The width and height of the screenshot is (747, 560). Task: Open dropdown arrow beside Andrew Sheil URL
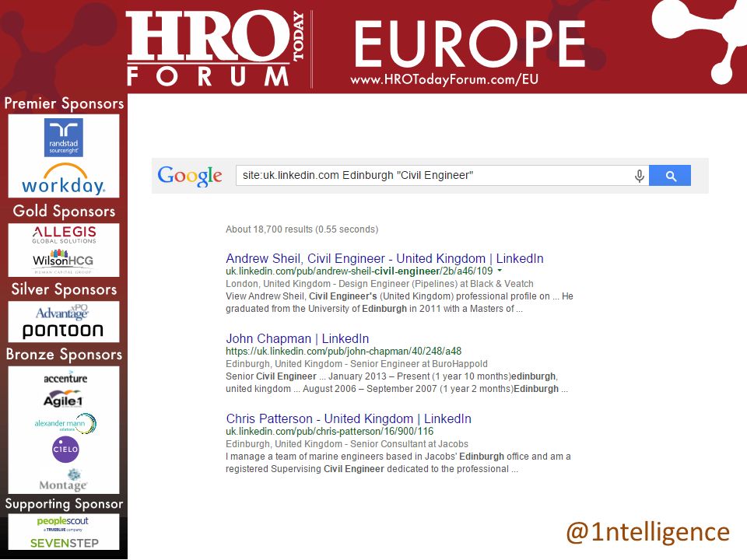pyautogui.click(x=500, y=271)
